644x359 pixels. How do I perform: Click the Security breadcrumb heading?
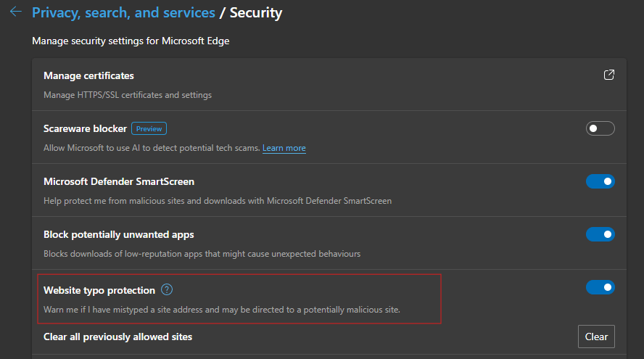click(256, 12)
